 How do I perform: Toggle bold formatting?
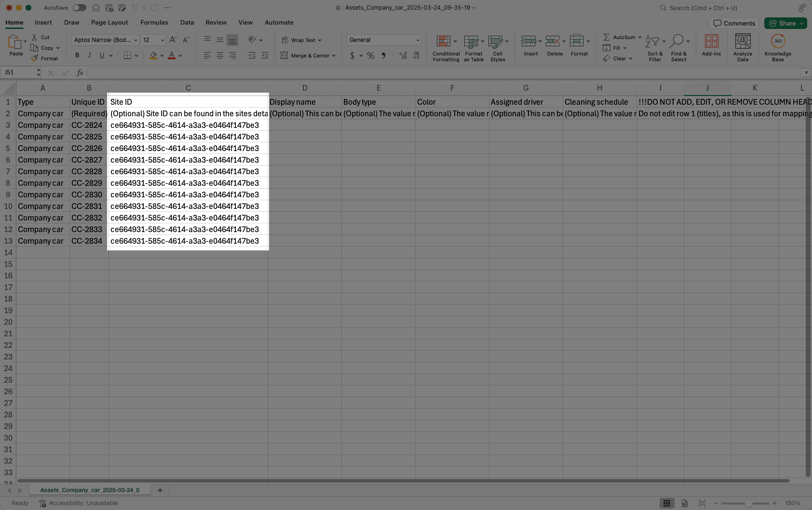[77, 55]
